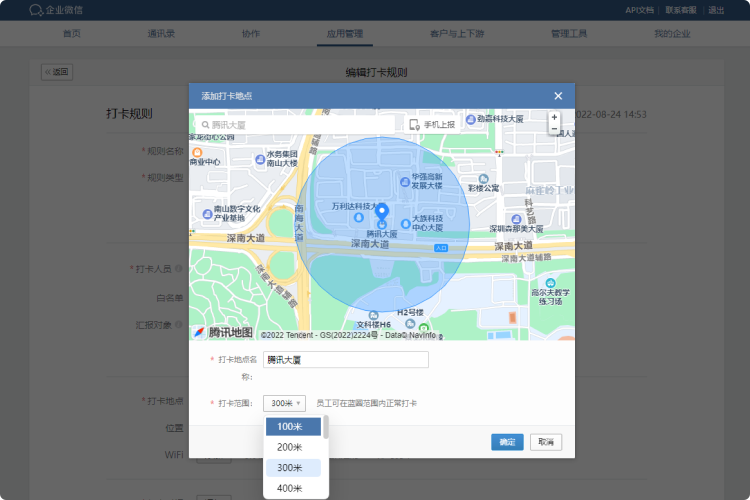Click the help icon next to 汇报对象
The image size is (750, 500).
(178, 324)
